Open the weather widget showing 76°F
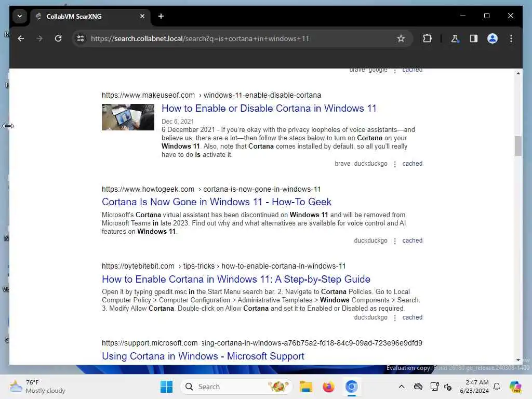Screen dimensions: 532x399 click(37, 387)
